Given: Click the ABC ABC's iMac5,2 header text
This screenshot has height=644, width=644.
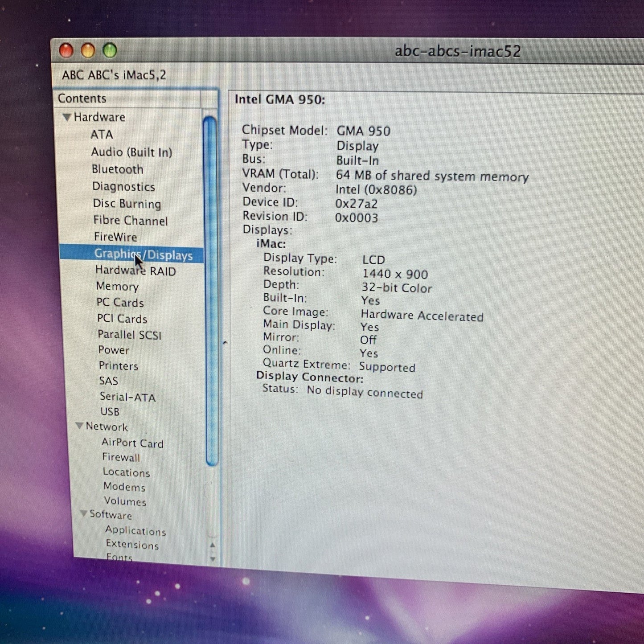Looking at the screenshot, I should coord(114,75).
